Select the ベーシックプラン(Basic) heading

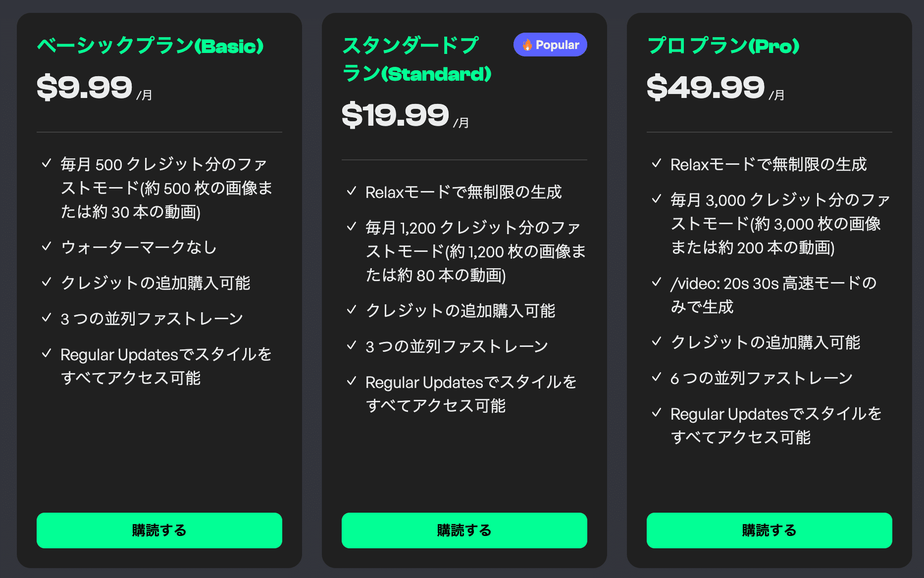[150, 46]
